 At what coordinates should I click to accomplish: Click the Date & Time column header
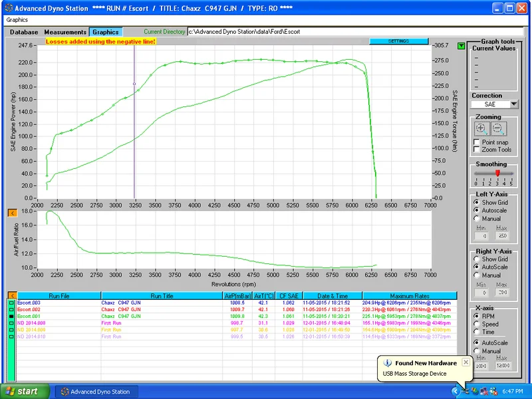coord(332,296)
